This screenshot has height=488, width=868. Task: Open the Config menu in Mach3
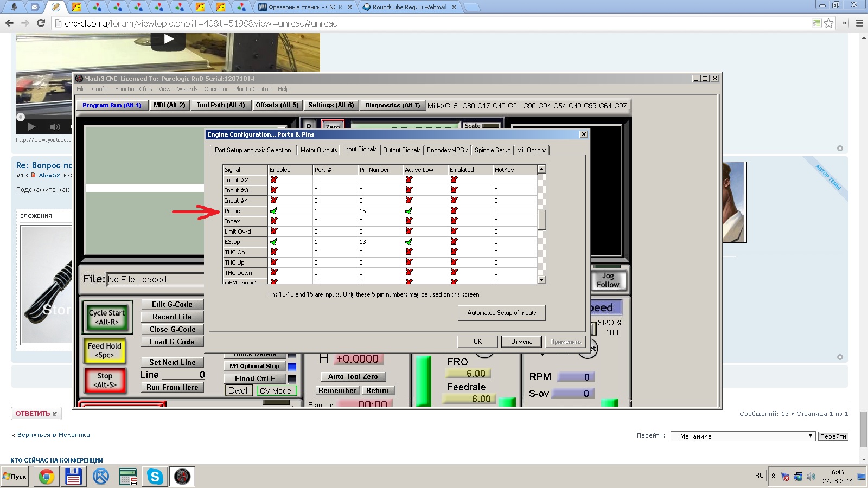(x=100, y=89)
